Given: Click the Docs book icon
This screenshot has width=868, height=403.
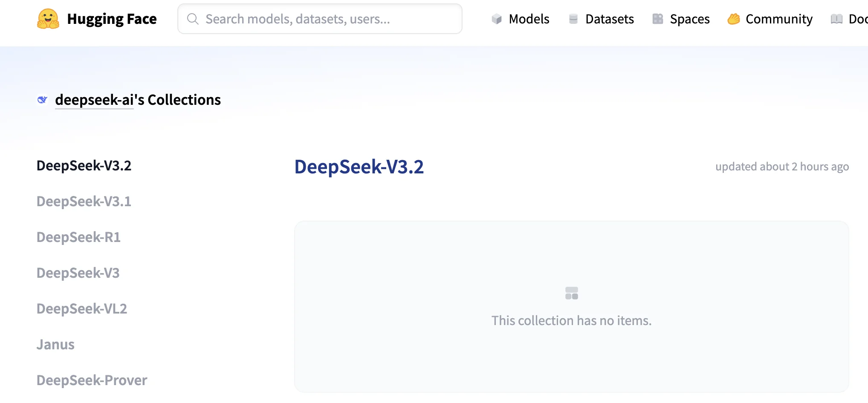Looking at the screenshot, I should [x=836, y=19].
